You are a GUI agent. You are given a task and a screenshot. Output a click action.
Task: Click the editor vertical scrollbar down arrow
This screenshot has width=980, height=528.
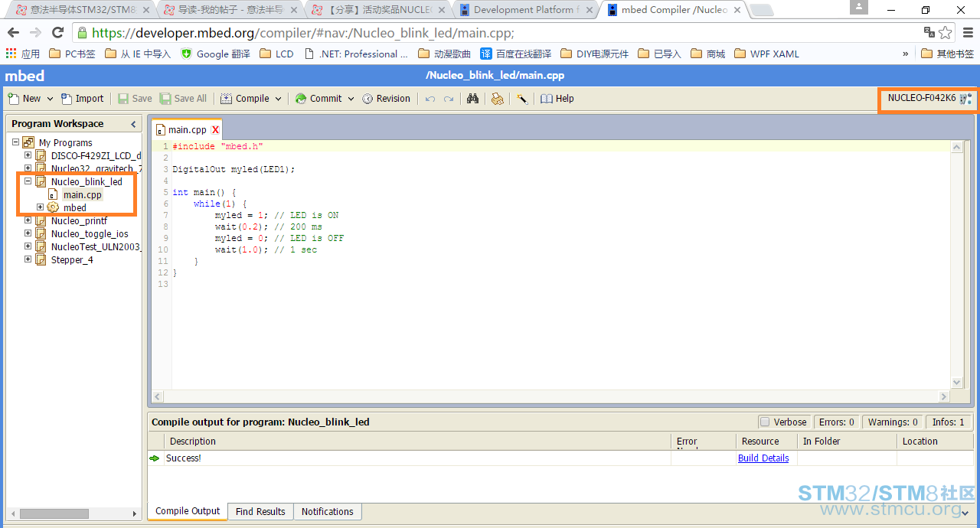(x=957, y=383)
